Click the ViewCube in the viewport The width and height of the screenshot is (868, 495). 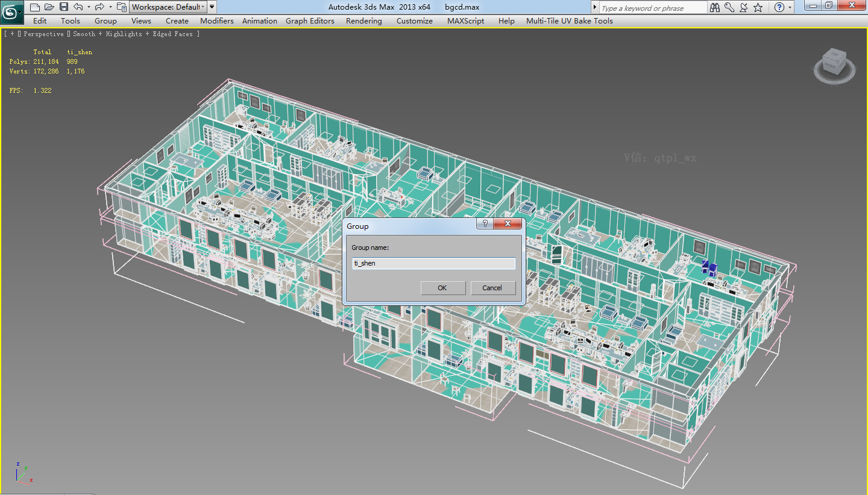tap(834, 63)
